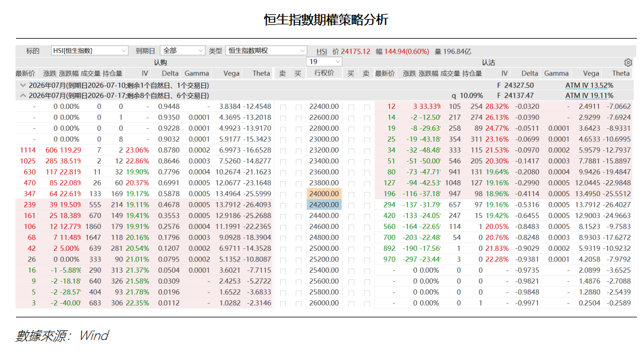The image size is (644, 356).
Task: Open the 到期日 全部 dropdown
Action: pyautogui.click(x=182, y=51)
